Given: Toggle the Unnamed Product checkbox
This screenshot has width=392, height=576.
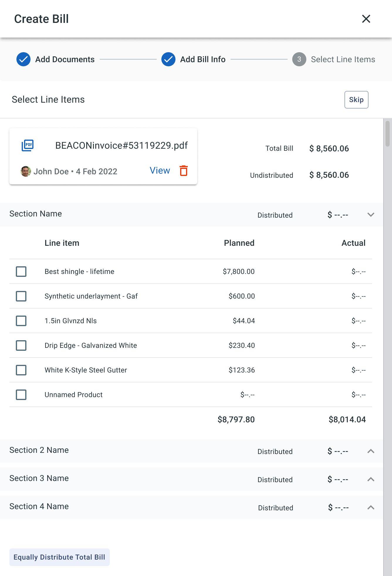Looking at the screenshot, I should coord(21,395).
